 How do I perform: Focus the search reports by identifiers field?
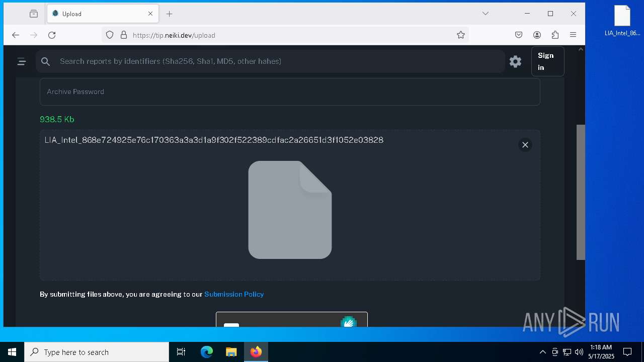(x=270, y=61)
